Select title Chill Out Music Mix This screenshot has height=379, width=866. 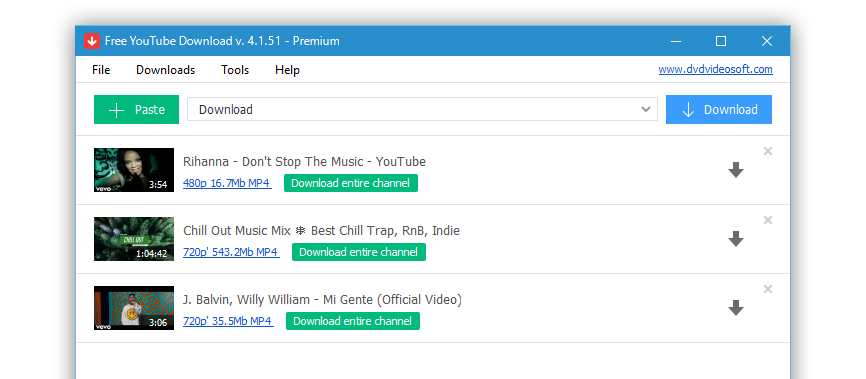point(321,230)
